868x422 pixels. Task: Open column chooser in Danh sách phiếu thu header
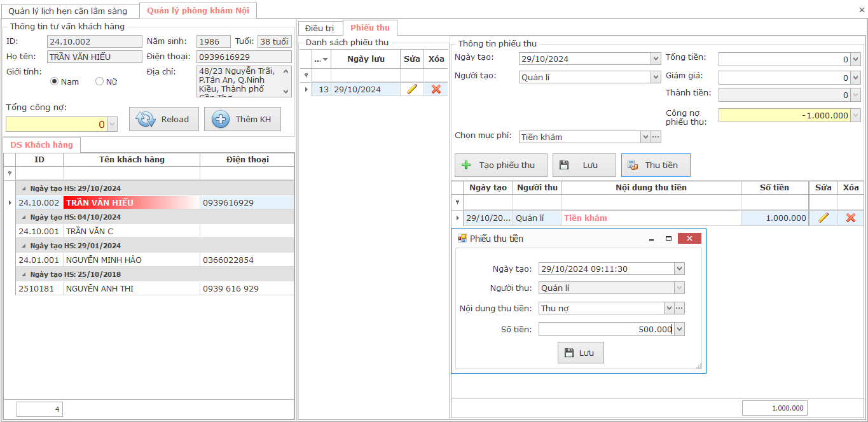click(x=321, y=59)
